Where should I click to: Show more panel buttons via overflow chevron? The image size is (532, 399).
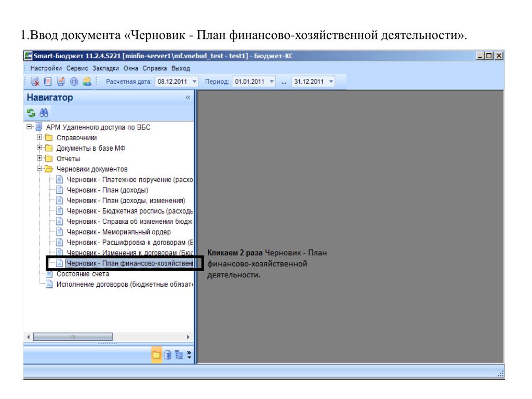click(x=189, y=355)
